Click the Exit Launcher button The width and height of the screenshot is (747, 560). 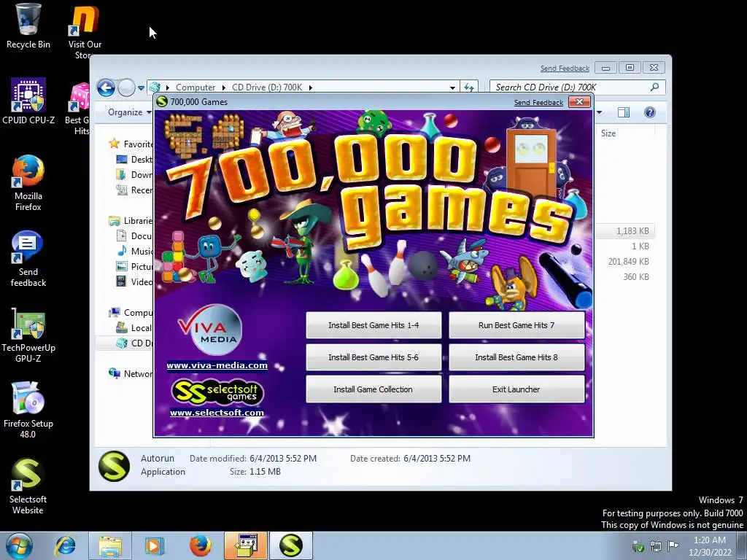click(x=516, y=389)
